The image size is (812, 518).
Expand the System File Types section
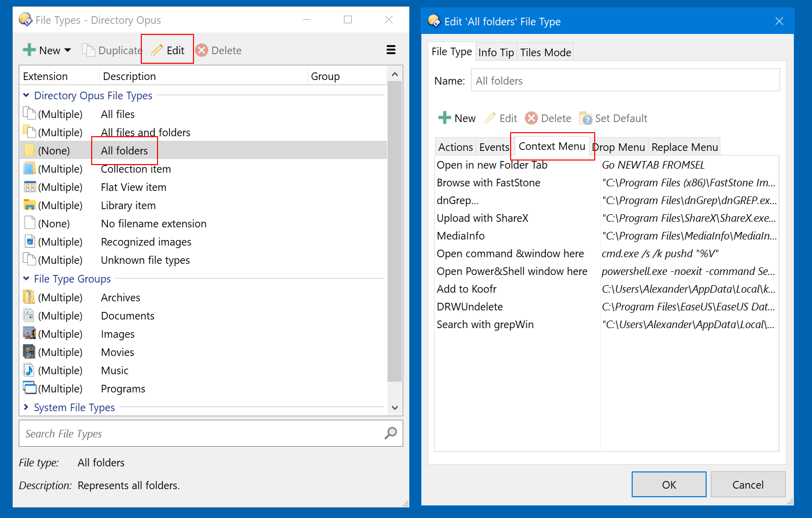[26, 407]
